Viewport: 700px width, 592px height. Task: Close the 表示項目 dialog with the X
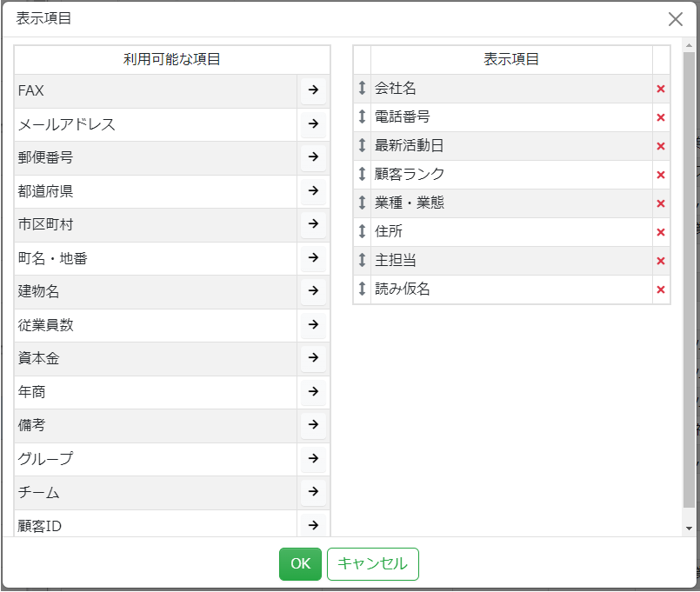click(x=676, y=19)
